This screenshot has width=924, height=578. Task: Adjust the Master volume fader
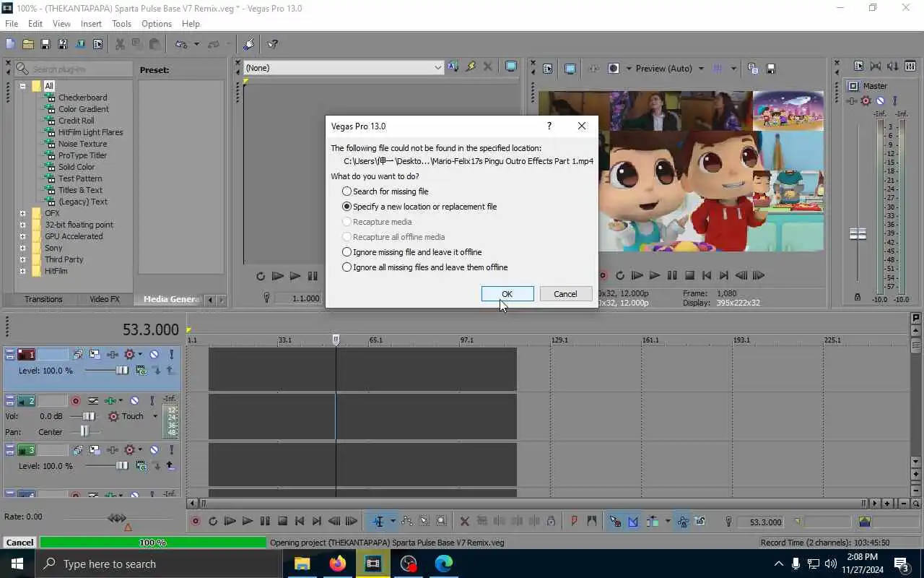coord(858,234)
